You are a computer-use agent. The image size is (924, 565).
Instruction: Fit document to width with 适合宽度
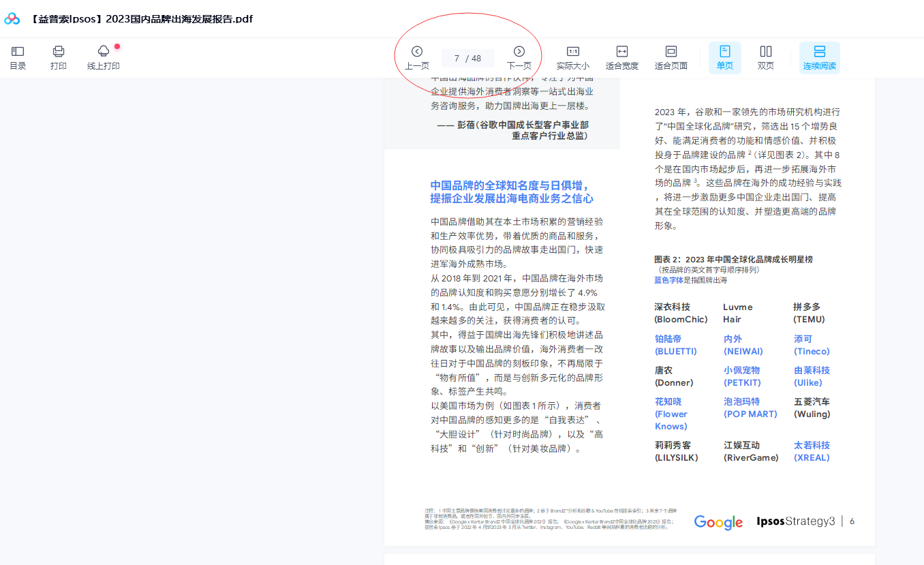(622, 57)
